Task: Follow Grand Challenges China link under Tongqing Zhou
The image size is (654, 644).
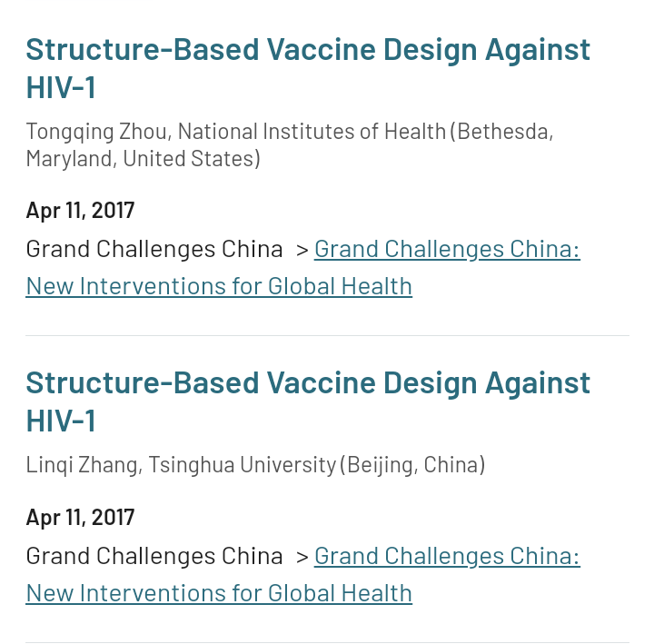Action: 447,249
